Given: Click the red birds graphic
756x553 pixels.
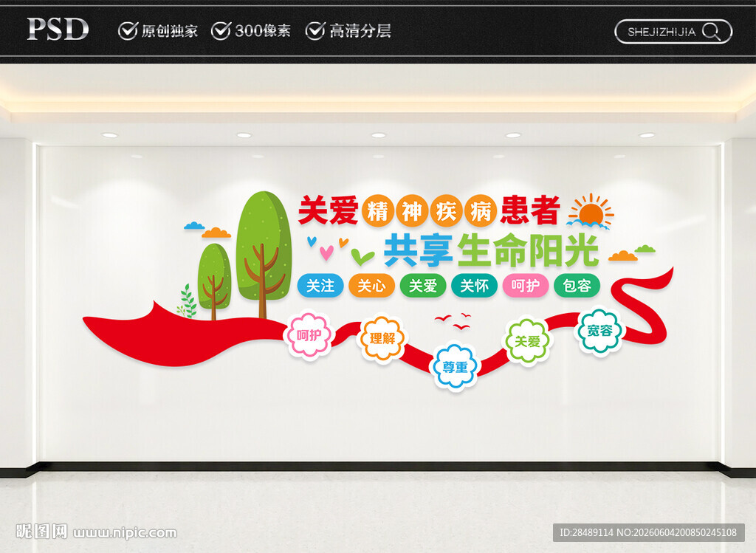Looking at the screenshot, I should pos(453,322).
